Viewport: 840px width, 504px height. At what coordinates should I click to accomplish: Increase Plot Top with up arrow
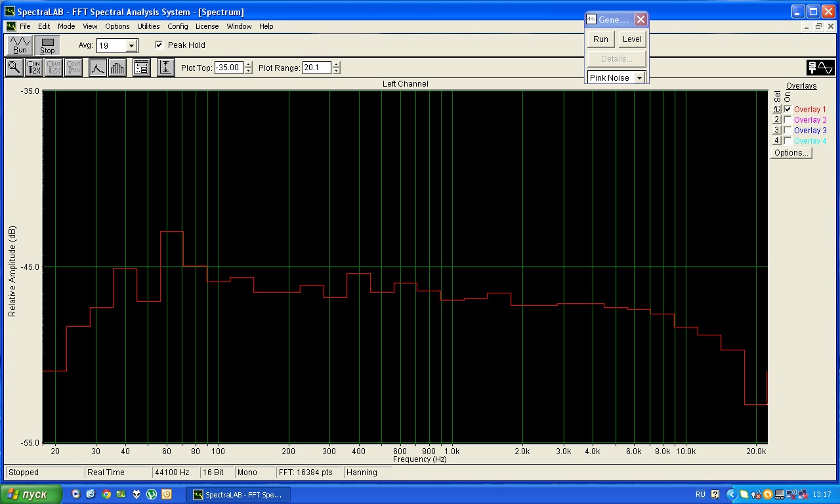[x=248, y=64]
